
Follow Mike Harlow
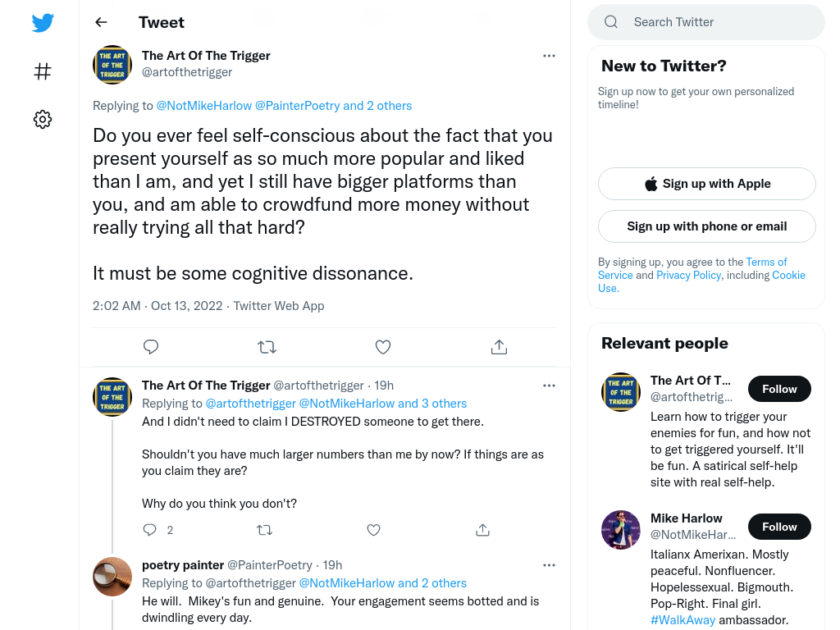click(779, 527)
